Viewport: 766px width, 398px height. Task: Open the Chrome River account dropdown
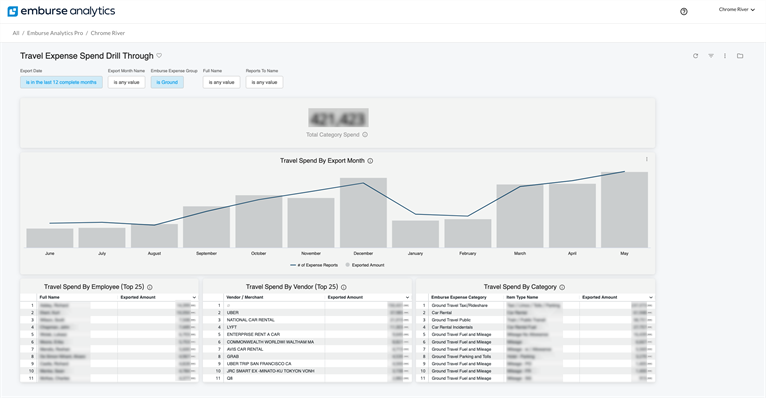737,10
